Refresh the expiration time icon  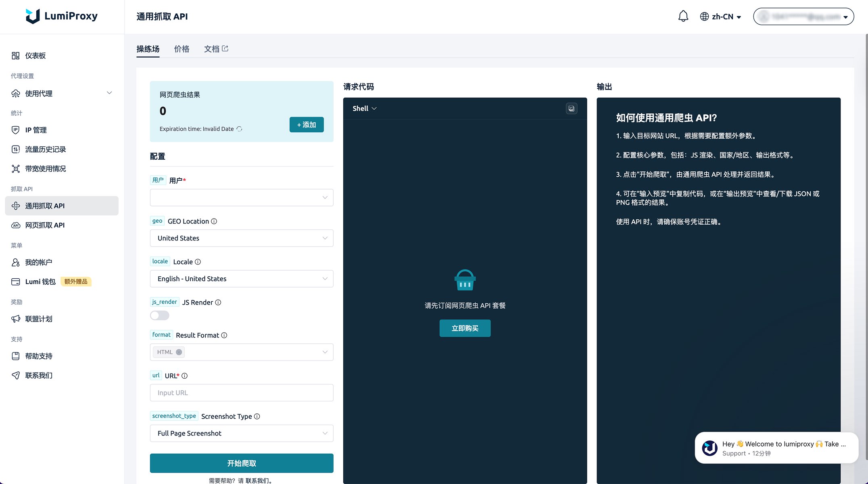[239, 129]
